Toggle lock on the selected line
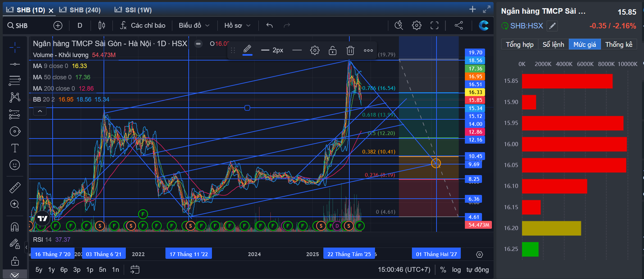Viewport: 644px width, 279px height. click(x=333, y=51)
